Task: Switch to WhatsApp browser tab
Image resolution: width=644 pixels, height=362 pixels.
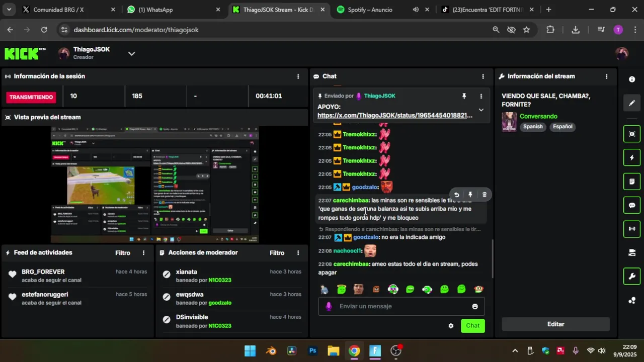Action: 173,10
